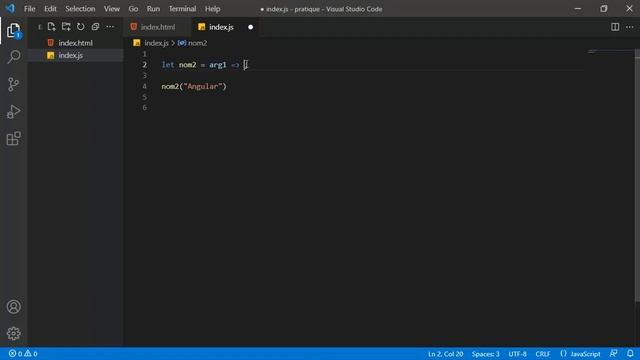The width and height of the screenshot is (640, 360).
Task: Click the New Folder icon in explorer
Action: [x=66, y=27]
